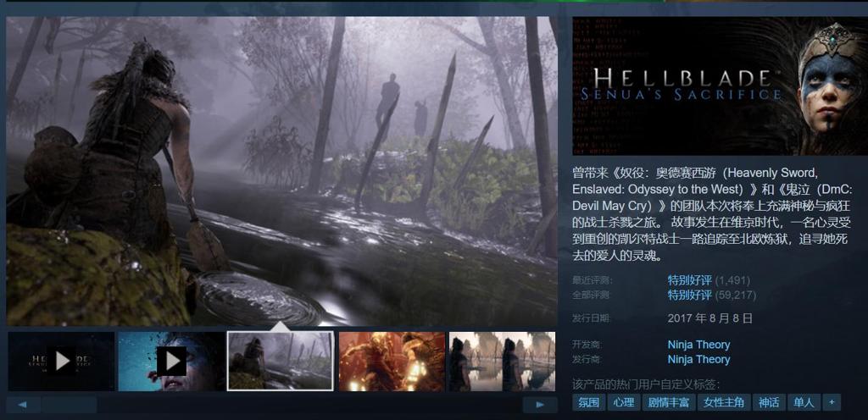The height and width of the screenshot is (420, 868).
Task: Click the 剧情丰富 tag
Action: [x=669, y=402]
